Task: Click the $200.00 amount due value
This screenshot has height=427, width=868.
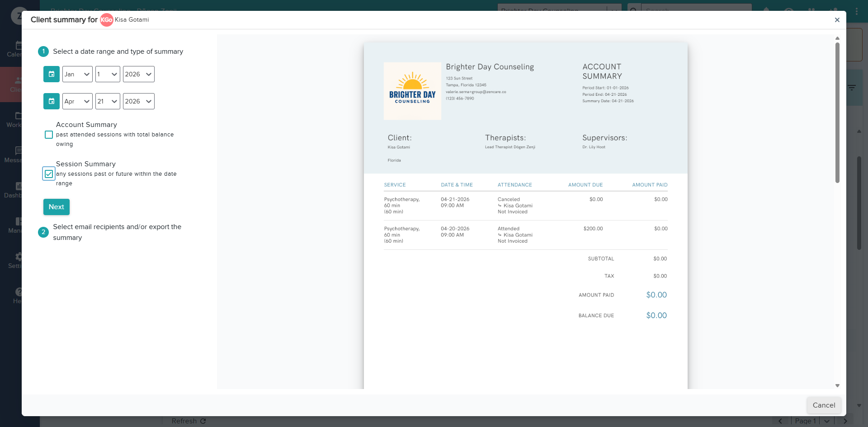Action: (593, 229)
